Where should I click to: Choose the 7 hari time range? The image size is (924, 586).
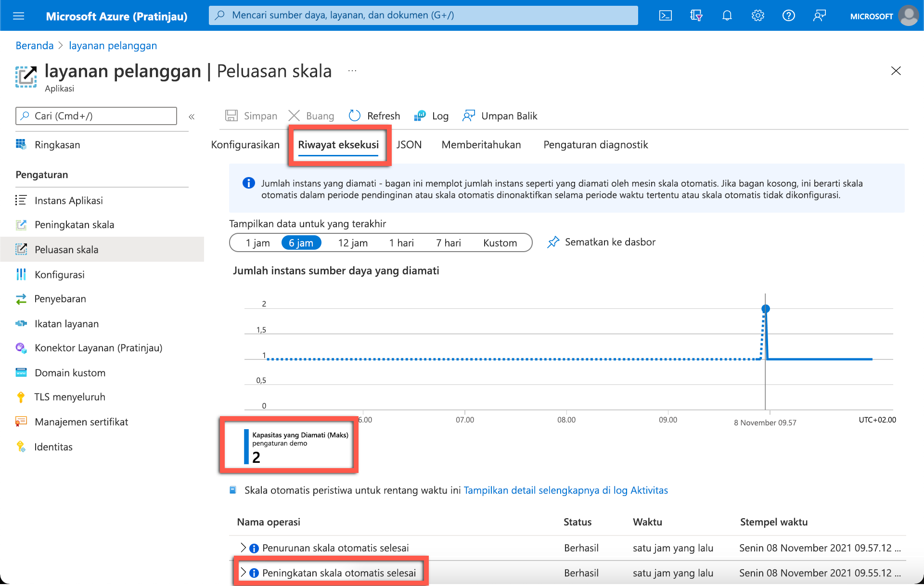[x=448, y=243]
